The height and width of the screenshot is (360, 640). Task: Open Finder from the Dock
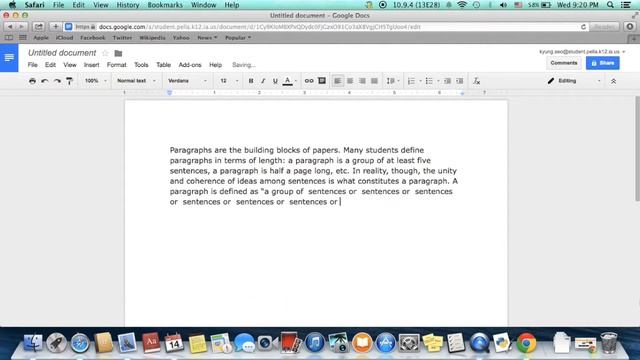pyautogui.click(x=33, y=343)
